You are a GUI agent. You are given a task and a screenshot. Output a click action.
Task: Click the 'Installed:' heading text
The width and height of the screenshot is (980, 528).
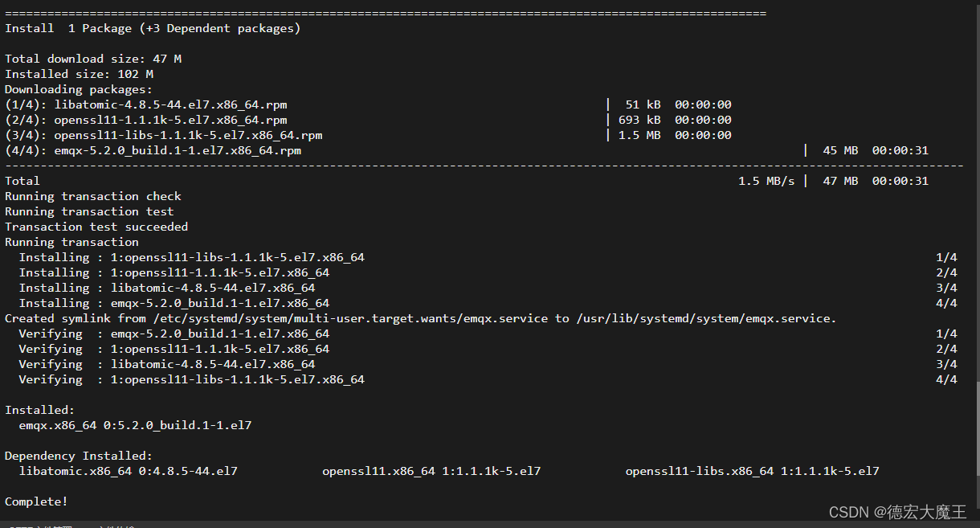click(x=39, y=410)
